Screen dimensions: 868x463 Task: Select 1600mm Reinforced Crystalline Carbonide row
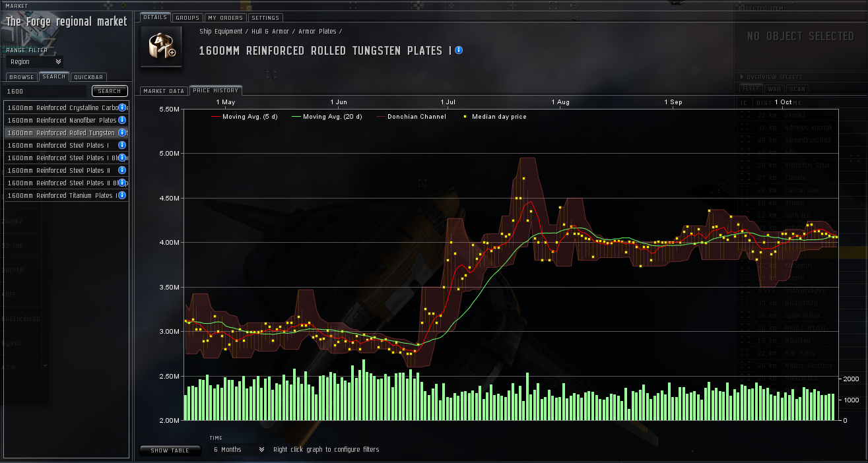pyautogui.click(x=67, y=108)
